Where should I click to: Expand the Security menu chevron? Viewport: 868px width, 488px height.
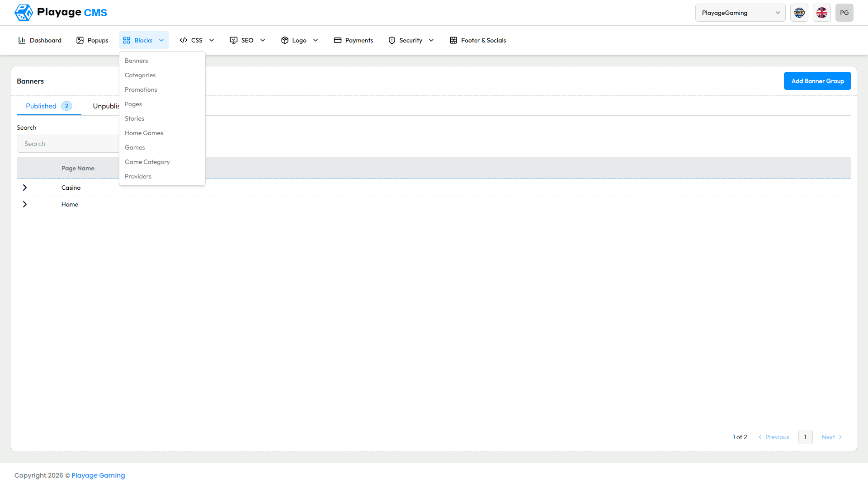click(431, 40)
